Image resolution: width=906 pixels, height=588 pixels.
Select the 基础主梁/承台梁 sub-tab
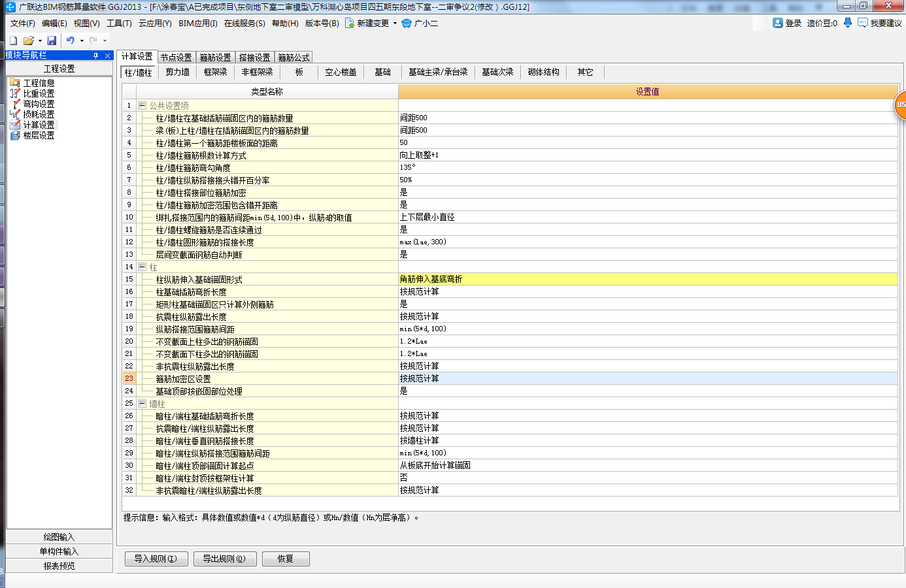(x=438, y=72)
